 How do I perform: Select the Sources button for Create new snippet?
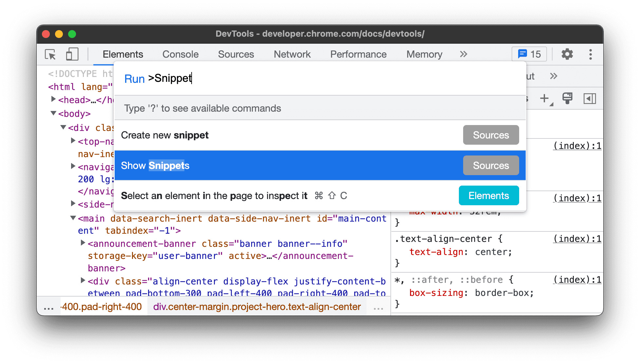coord(491,135)
